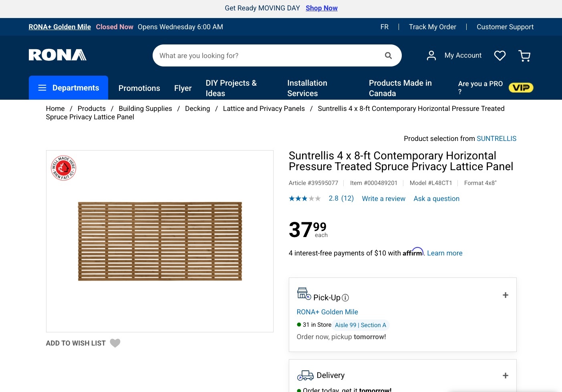Click the lattice panel product image
This screenshot has width=562, height=392.
(160, 241)
